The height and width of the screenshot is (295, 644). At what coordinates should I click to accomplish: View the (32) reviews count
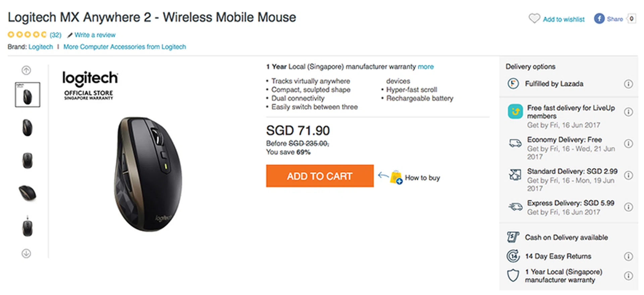point(55,35)
